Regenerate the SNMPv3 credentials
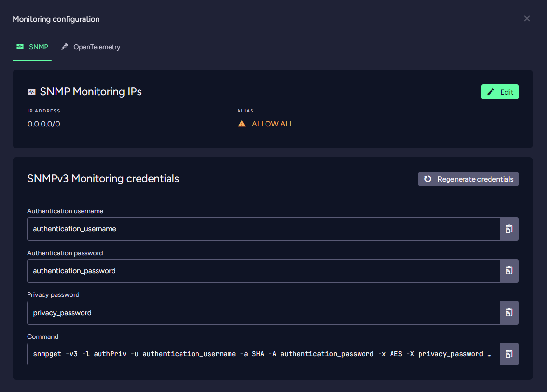 pos(468,179)
